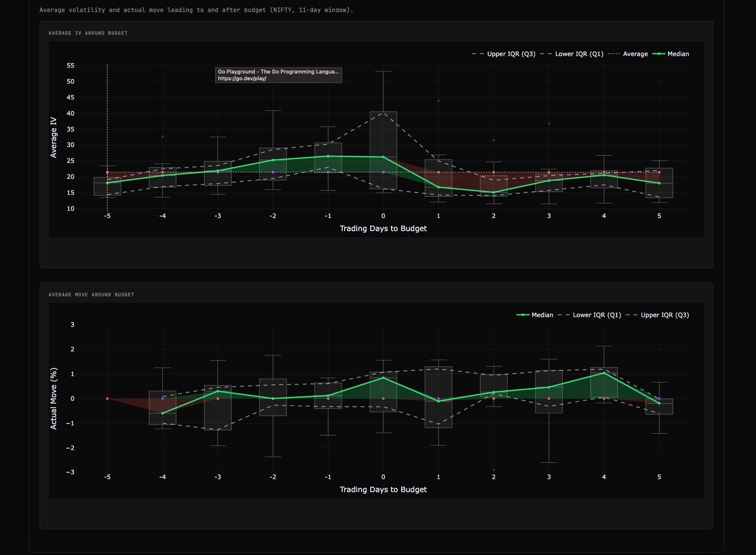The image size is (756, 555).
Task: Click the day 0 box plot in the IV chart
Action: (x=383, y=135)
